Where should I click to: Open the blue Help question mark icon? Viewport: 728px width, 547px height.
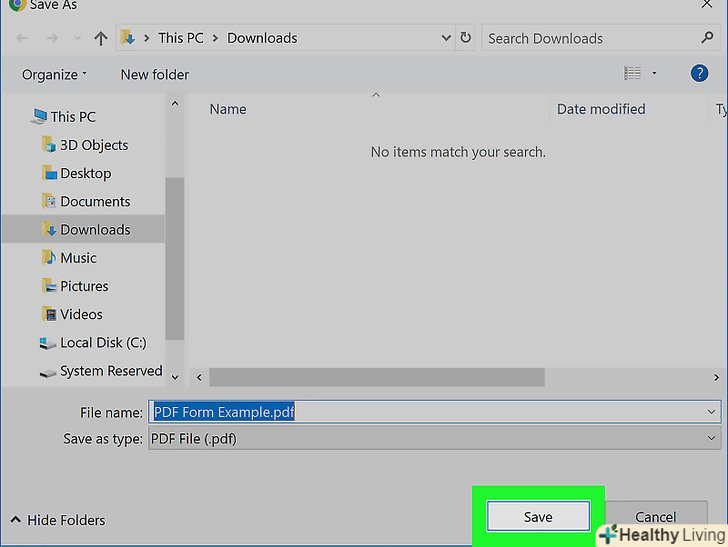click(699, 73)
